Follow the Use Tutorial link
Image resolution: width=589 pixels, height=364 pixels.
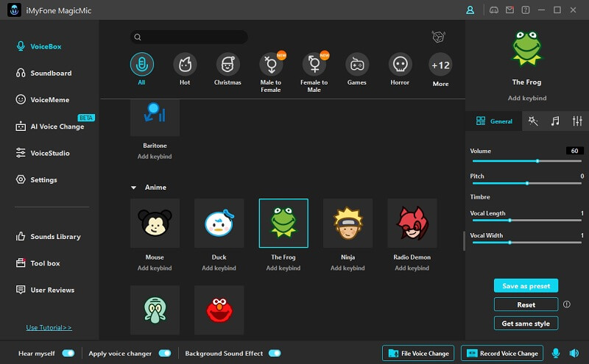pyautogui.click(x=49, y=328)
